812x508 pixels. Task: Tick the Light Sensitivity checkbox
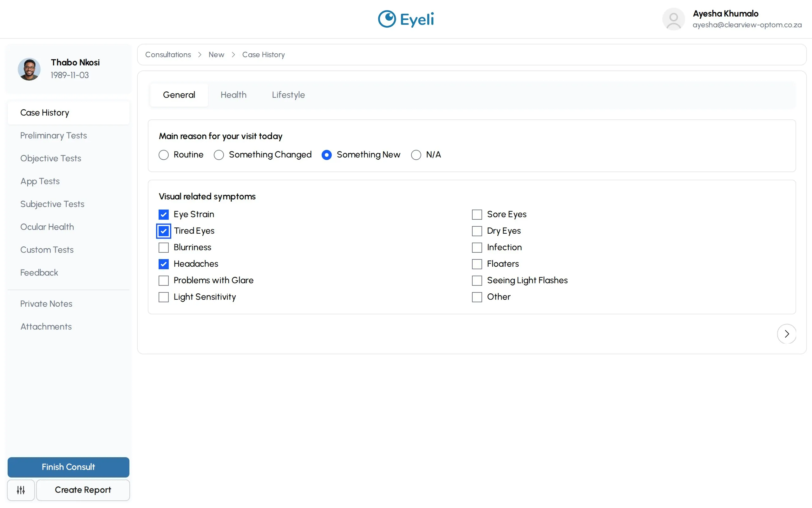163,297
